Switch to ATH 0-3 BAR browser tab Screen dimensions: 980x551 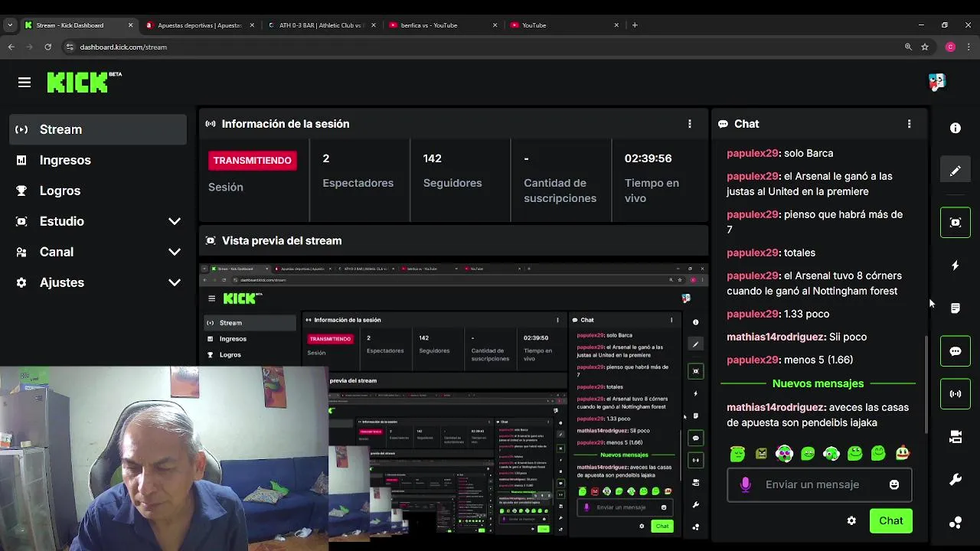[x=320, y=25]
